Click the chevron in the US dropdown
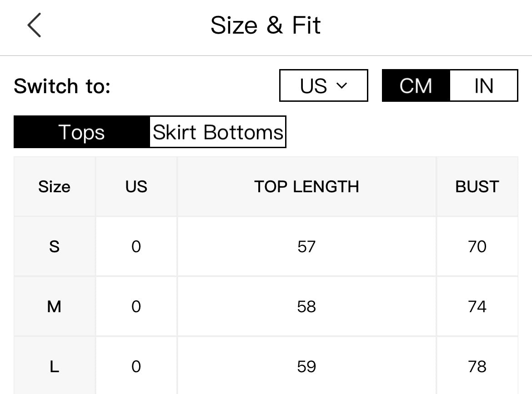 tap(341, 85)
